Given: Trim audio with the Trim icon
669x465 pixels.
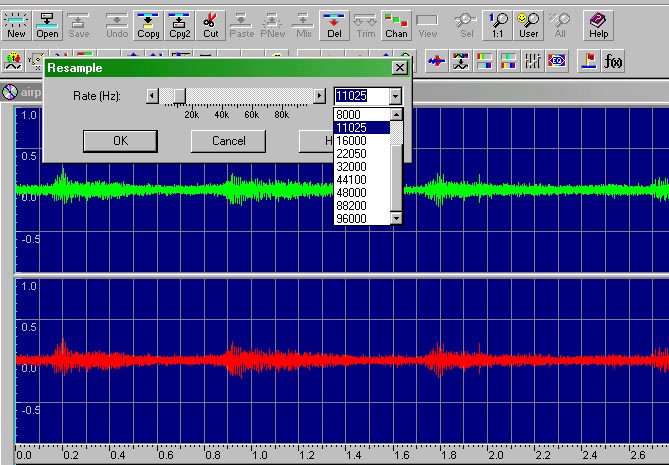Looking at the screenshot, I should [366, 26].
